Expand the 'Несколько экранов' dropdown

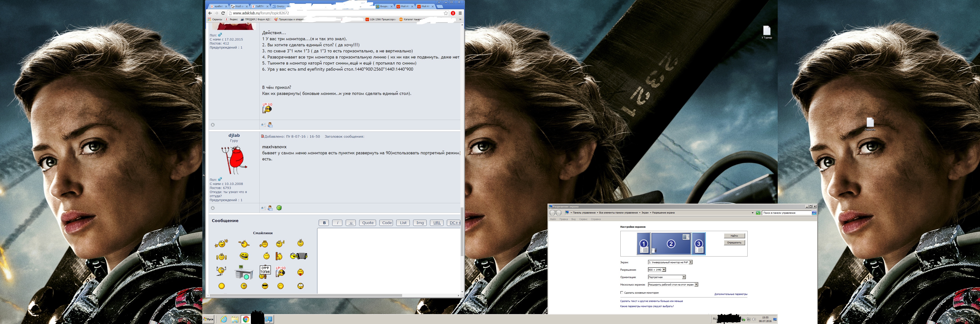696,284
